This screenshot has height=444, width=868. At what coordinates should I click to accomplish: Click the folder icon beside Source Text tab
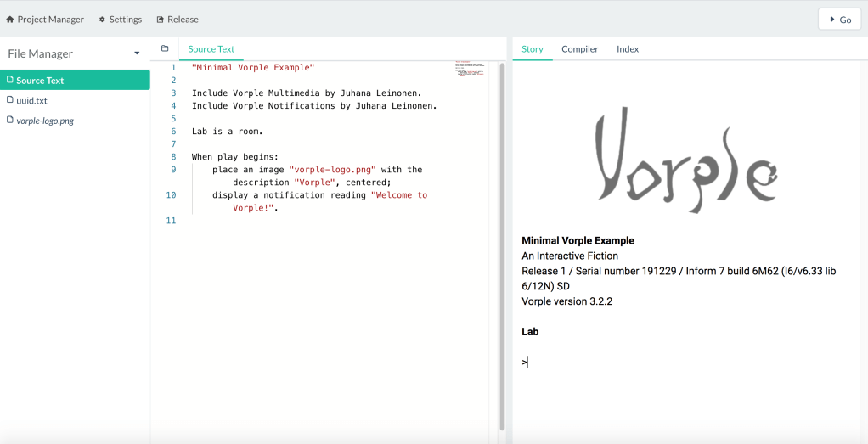coord(165,49)
